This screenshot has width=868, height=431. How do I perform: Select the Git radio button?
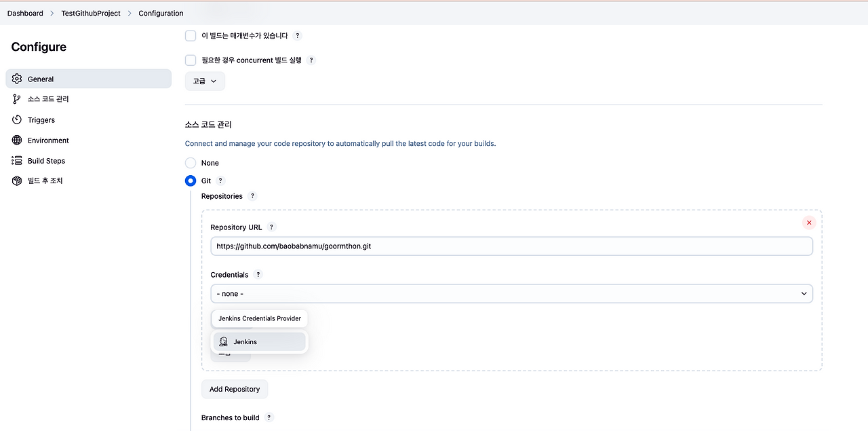click(x=191, y=181)
